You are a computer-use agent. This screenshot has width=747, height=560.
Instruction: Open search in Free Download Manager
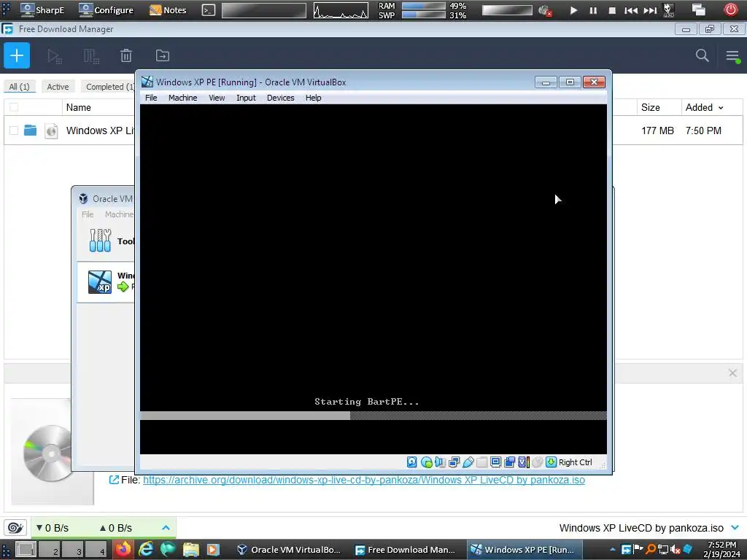[702, 55]
